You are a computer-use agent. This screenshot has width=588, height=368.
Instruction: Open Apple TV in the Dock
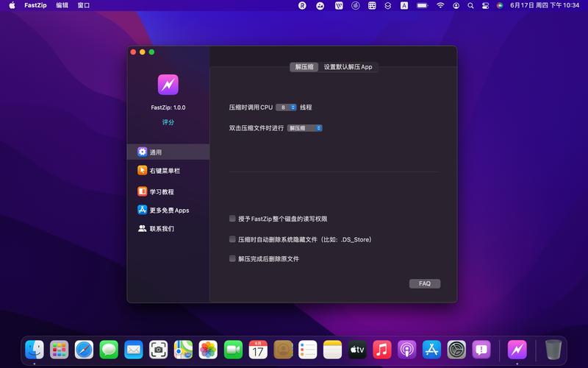click(x=357, y=350)
